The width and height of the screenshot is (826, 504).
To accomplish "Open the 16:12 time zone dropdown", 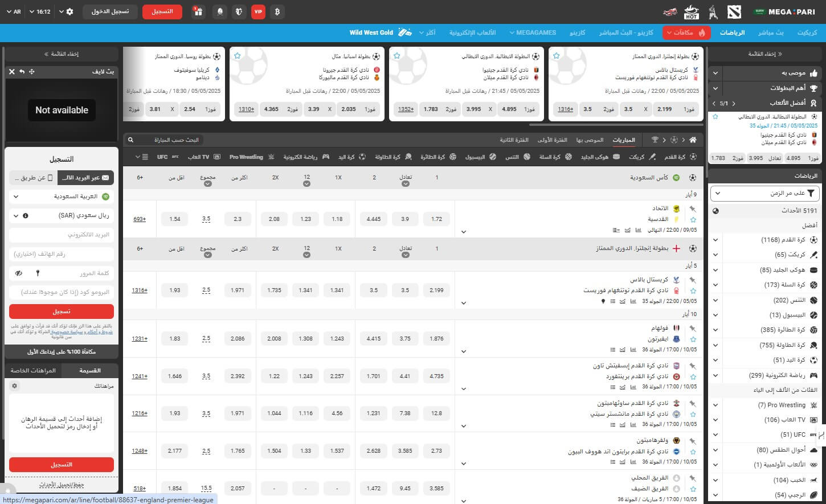I will pos(39,11).
